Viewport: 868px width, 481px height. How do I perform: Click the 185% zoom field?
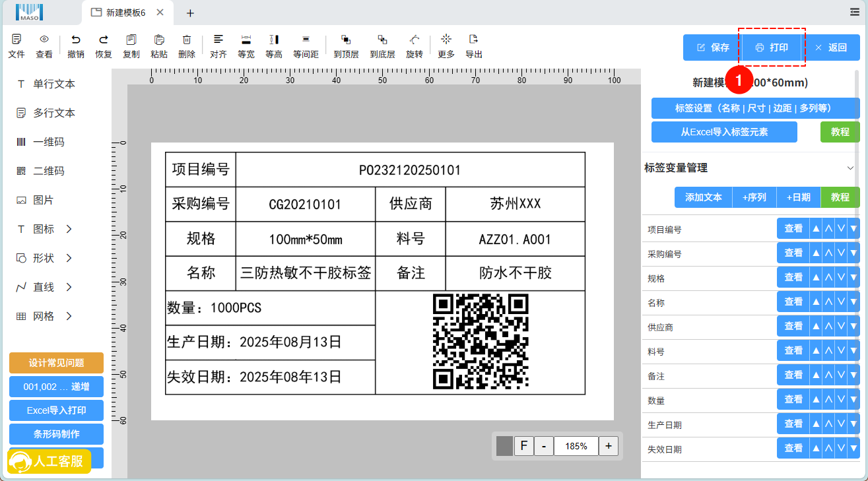[x=576, y=446]
